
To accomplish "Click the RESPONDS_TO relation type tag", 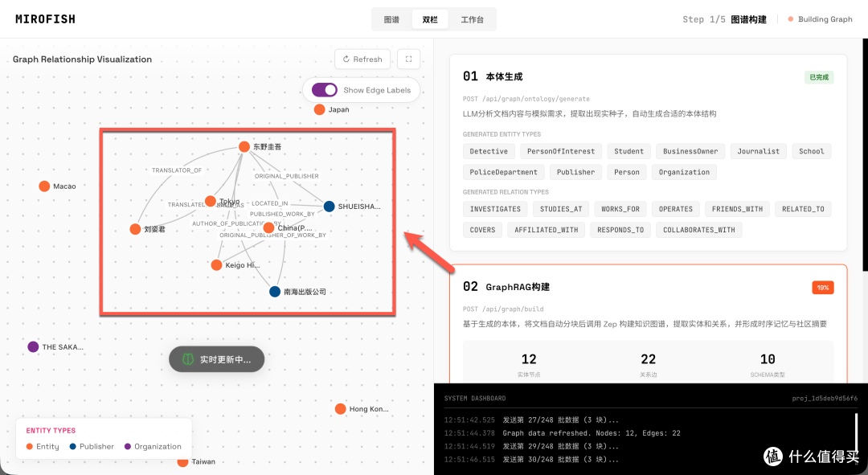I will click(x=620, y=230).
